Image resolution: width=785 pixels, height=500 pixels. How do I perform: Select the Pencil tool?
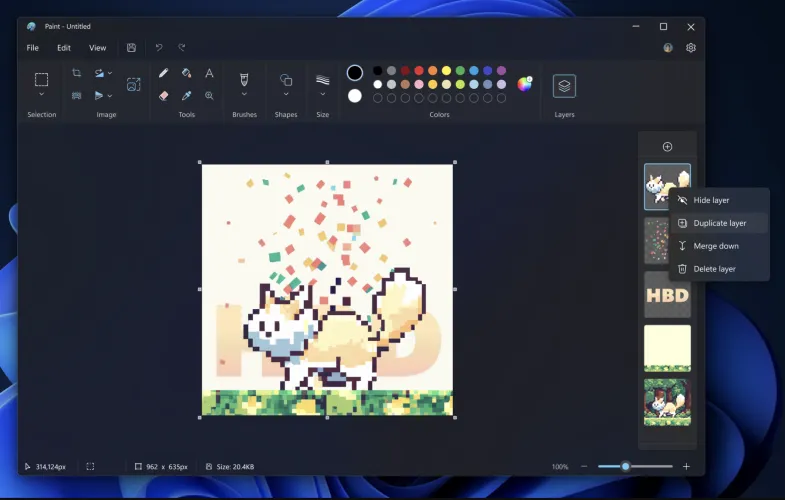pyautogui.click(x=163, y=73)
